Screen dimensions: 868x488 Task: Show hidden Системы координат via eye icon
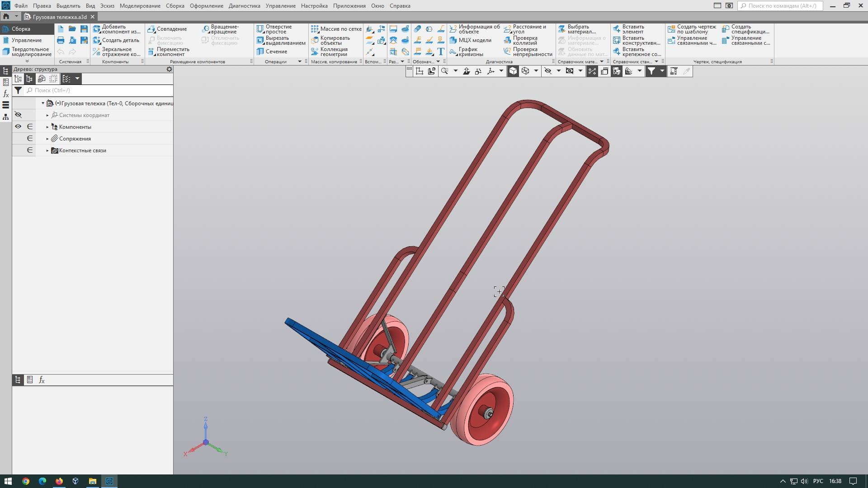pos(18,115)
